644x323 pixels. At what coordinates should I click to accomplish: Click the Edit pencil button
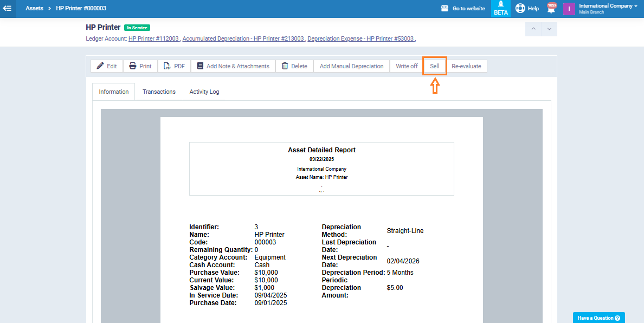click(x=107, y=66)
